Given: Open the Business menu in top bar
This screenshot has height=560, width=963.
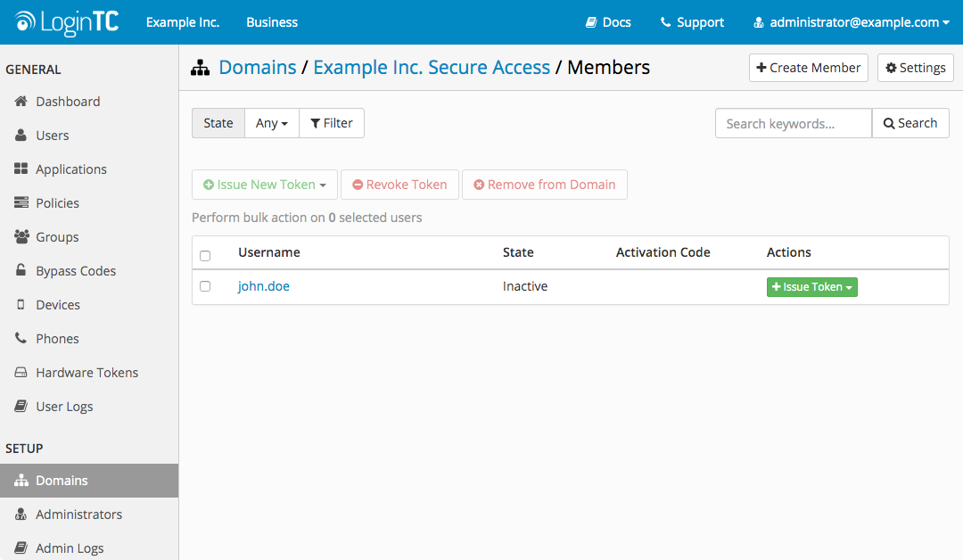Looking at the screenshot, I should [272, 22].
